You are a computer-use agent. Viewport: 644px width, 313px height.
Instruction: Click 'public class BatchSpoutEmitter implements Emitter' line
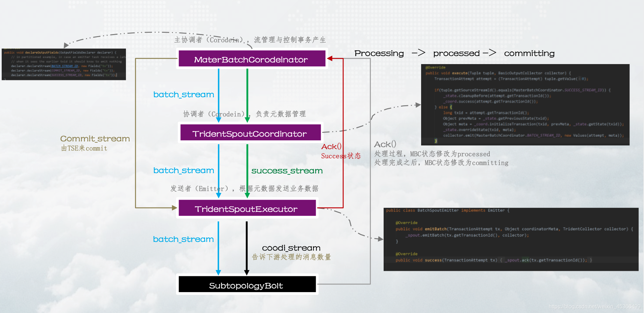pyautogui.click(x=448, y=210)
